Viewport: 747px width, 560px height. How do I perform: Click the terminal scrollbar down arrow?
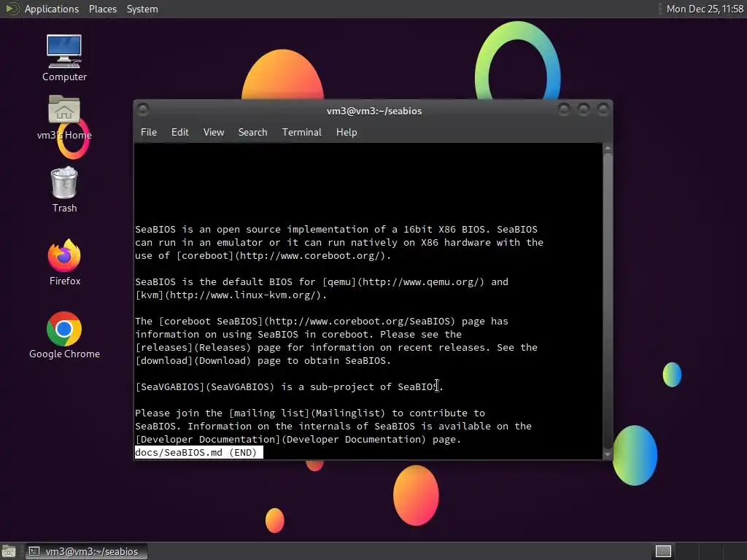(x=608, y=454)
